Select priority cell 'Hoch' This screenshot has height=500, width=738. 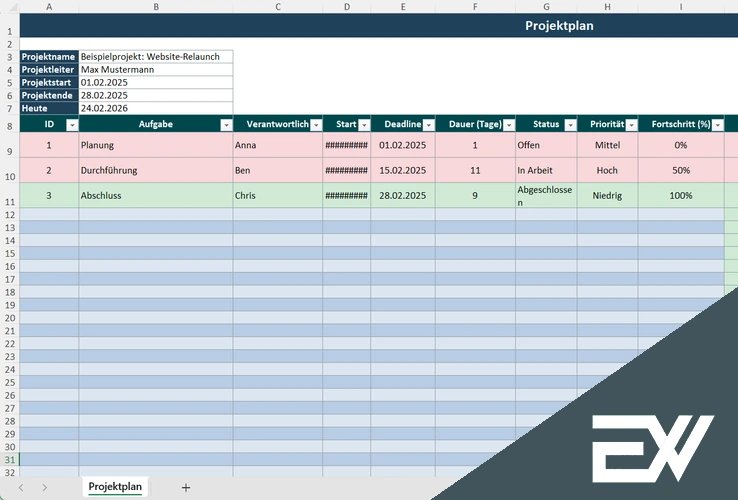pyautogui.click(x=608, y=170)
